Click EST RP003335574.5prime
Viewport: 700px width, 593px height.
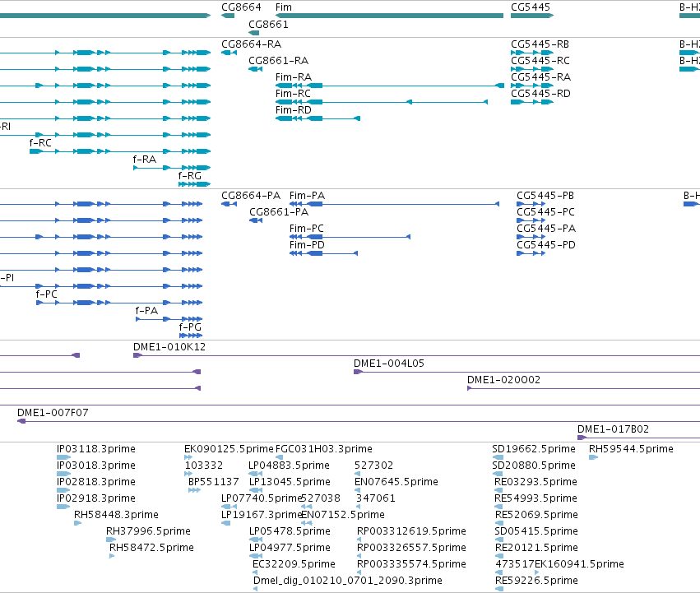411,564
